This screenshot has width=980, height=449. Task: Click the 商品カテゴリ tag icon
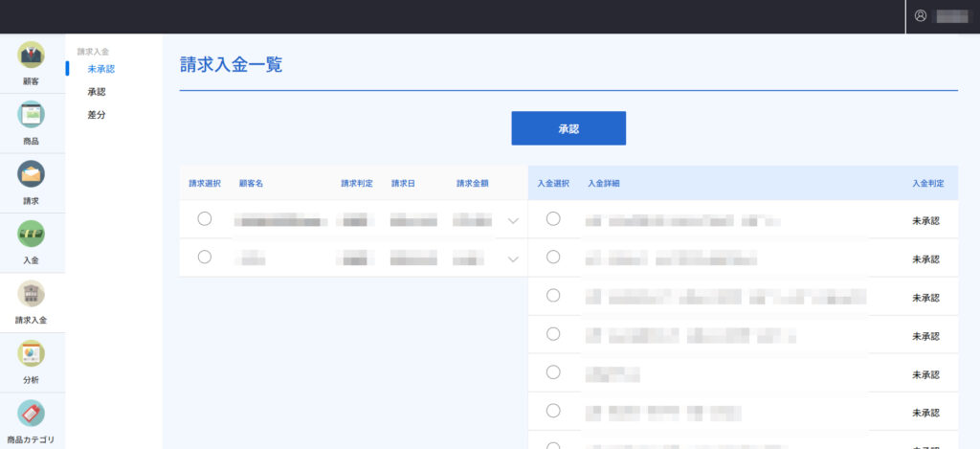[32, 414]
